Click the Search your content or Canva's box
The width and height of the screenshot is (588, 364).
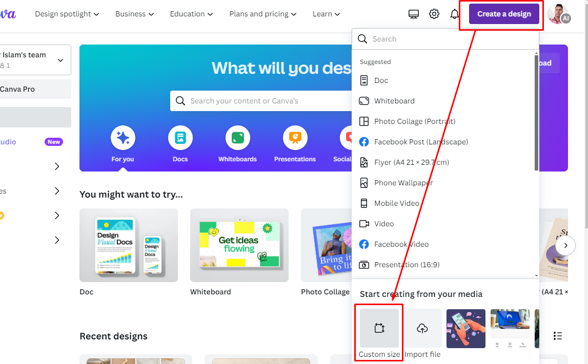click(261, 101)
